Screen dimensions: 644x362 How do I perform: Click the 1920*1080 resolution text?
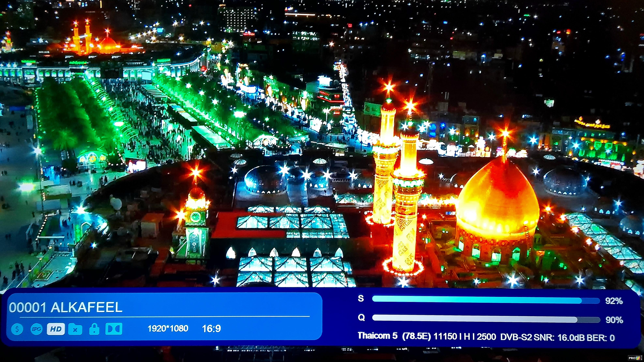tap(168, 329)
